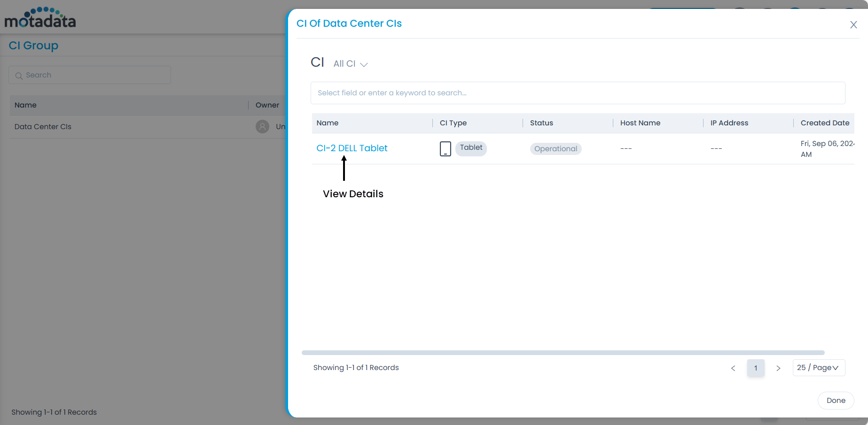Click the CI Type column header

click(453, 123)
